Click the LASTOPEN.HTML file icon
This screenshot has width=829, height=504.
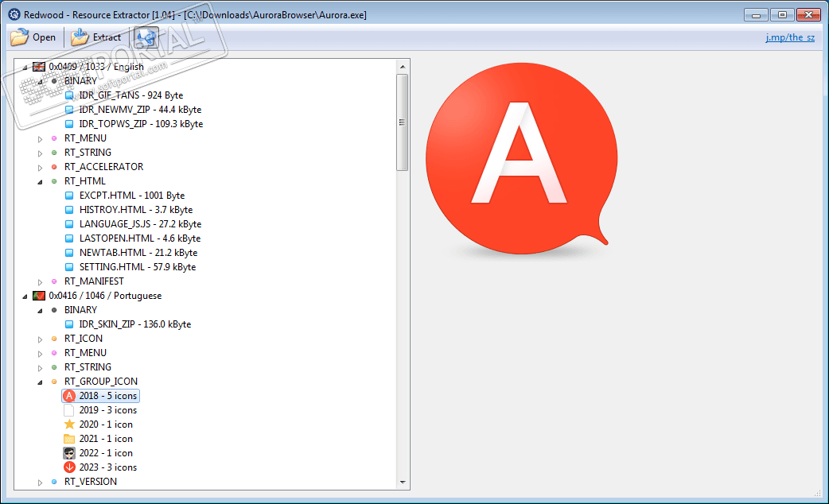tap(69, 238)
